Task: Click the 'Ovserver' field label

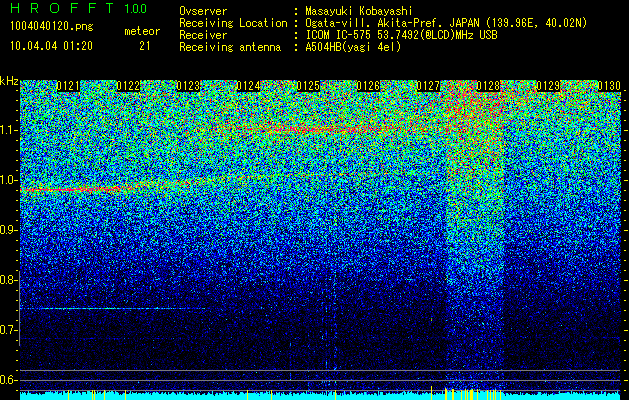Action: pos(203,11)
